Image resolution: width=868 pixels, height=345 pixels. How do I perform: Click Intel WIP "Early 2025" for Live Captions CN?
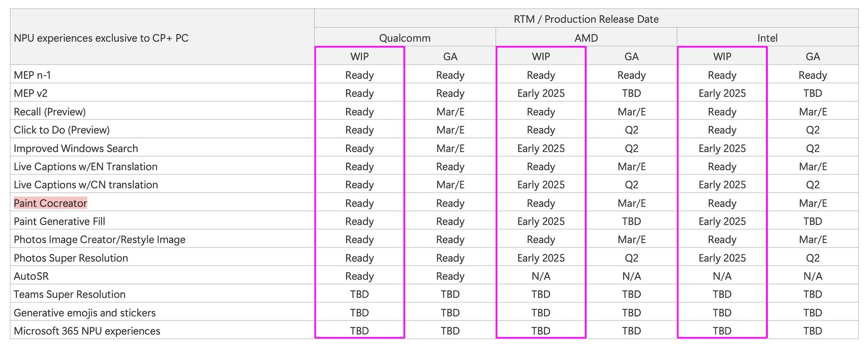click(722, 184)
